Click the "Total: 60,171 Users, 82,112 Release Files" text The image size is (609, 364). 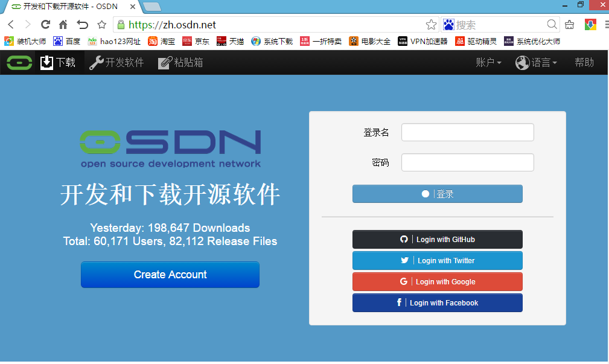pyautogui.click(x=170, y=241)
